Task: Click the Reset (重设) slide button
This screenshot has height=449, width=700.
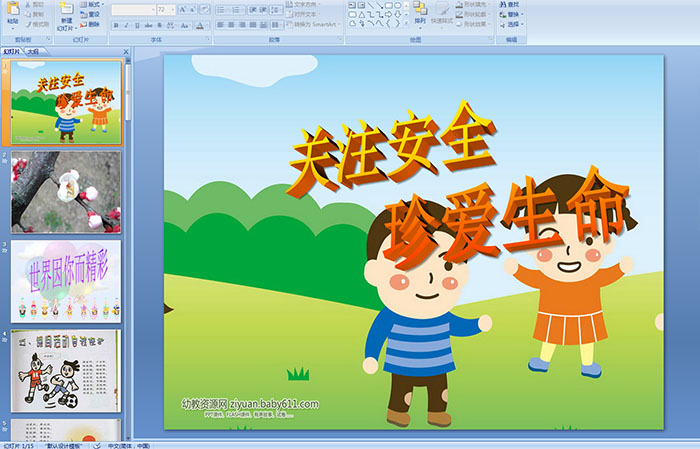Action: pos(91,14)
